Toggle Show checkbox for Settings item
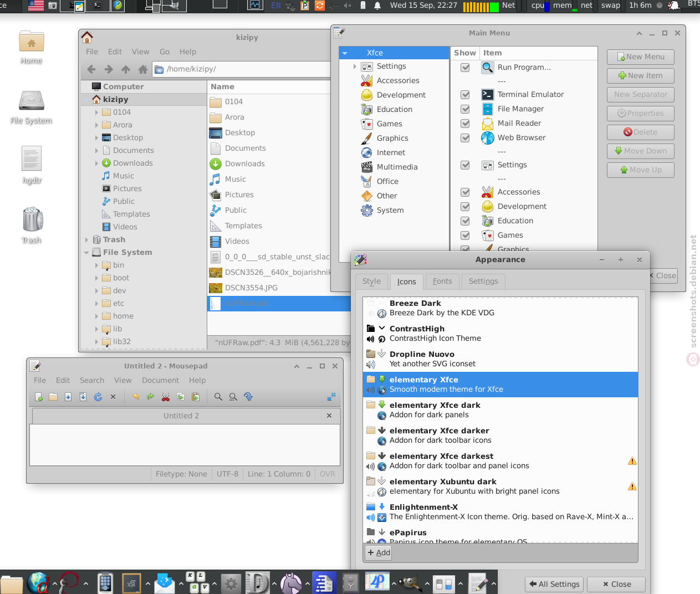This screenshot has width=700, height=594. [x=466, y=165]
